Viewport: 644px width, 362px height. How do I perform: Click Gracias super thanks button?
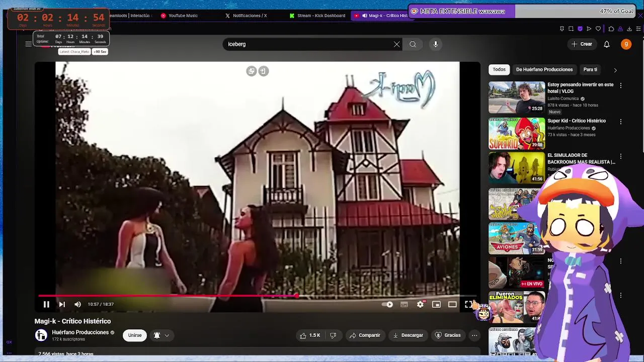(448, 335)
